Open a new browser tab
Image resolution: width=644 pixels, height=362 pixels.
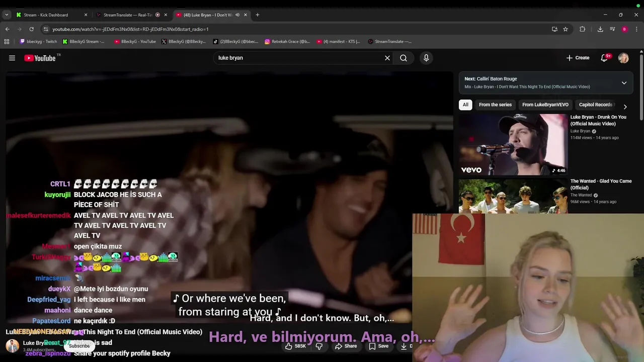click(x=258, y=15)
